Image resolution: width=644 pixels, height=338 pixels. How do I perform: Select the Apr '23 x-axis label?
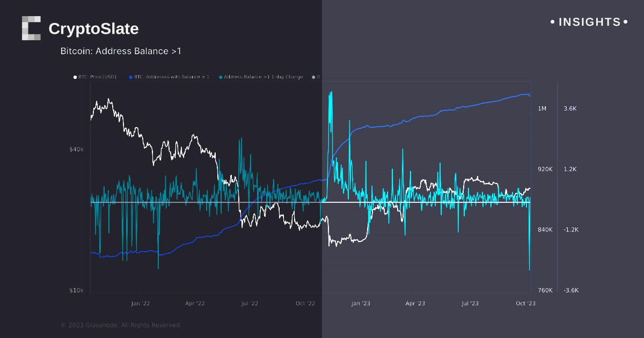pyautogui.click(x=415, y=304)
